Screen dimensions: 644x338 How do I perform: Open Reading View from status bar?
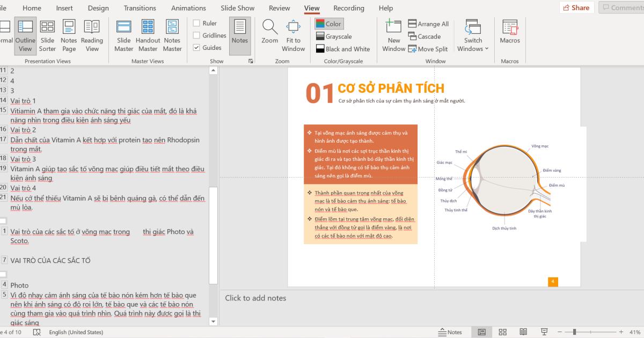click(x=523, y=332)
